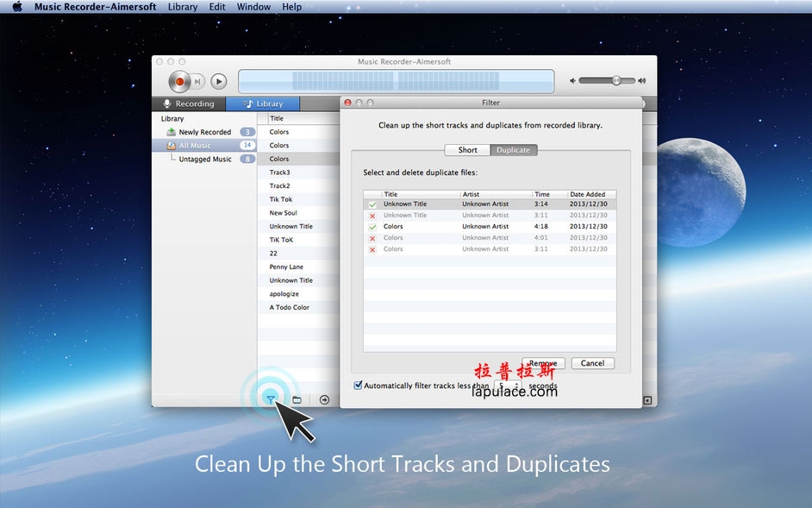
Task: Click the 14 count badge for All Music
Action: pos(247,146)
